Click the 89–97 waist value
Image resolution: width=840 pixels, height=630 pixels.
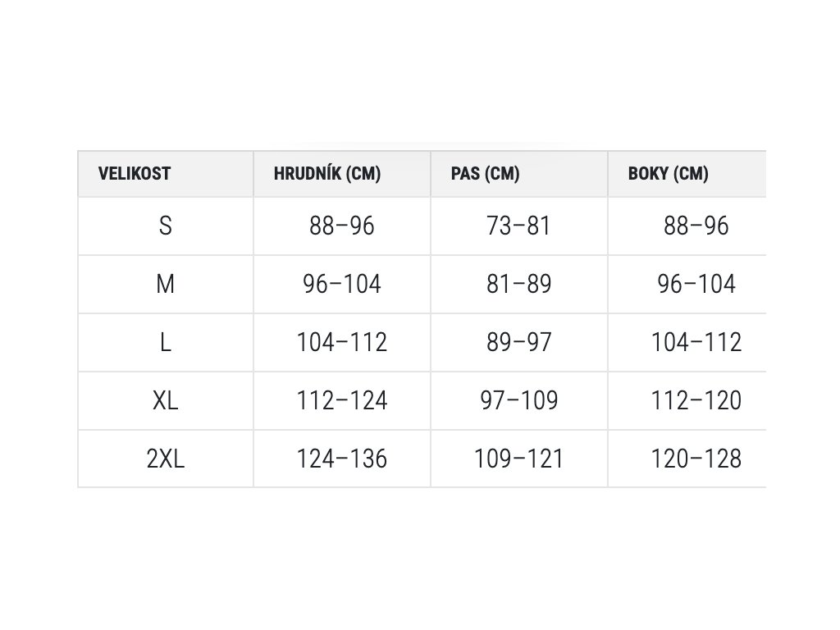(518, 342)
